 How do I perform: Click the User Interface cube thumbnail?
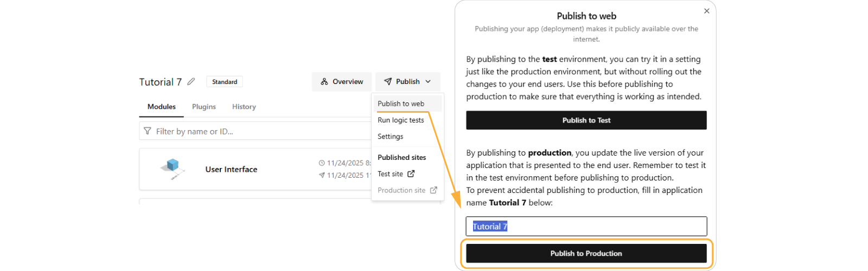coord(173,169)
